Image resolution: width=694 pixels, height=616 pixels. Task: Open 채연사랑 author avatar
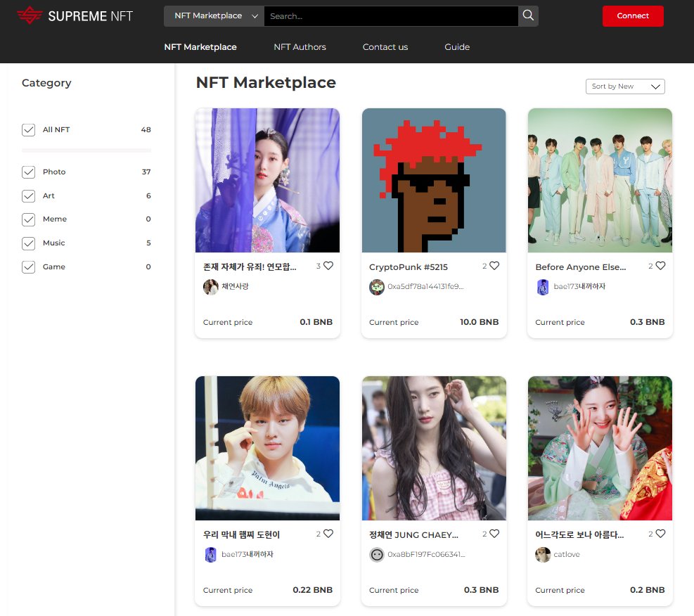(211, 287)
